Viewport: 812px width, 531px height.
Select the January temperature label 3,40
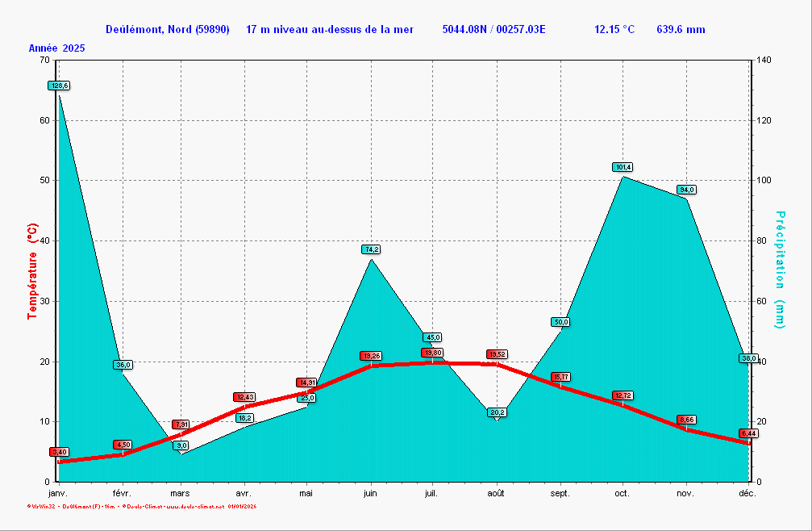pyautogui.click(x=59, y=452)
